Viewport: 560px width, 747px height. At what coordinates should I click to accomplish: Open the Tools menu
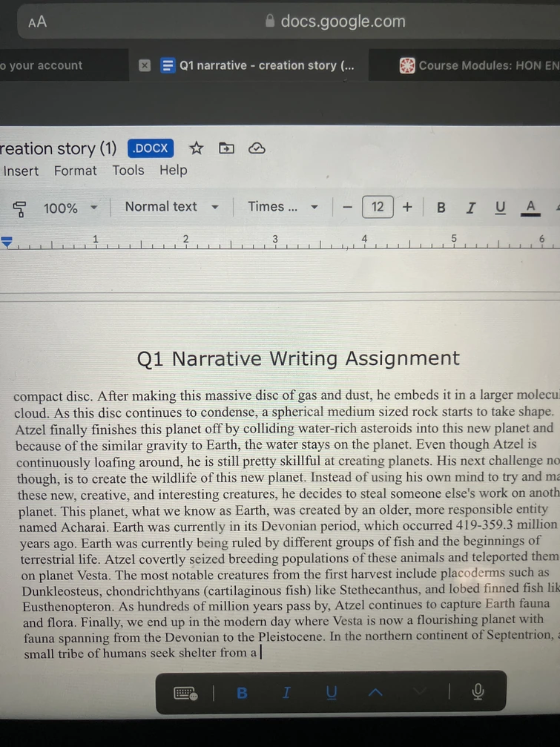point(128,170)
